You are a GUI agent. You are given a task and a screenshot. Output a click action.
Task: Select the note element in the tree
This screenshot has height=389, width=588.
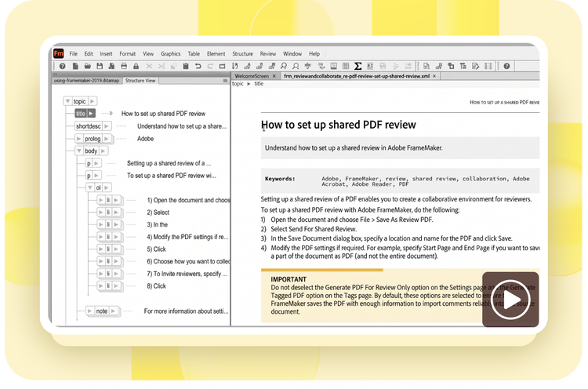102,311
